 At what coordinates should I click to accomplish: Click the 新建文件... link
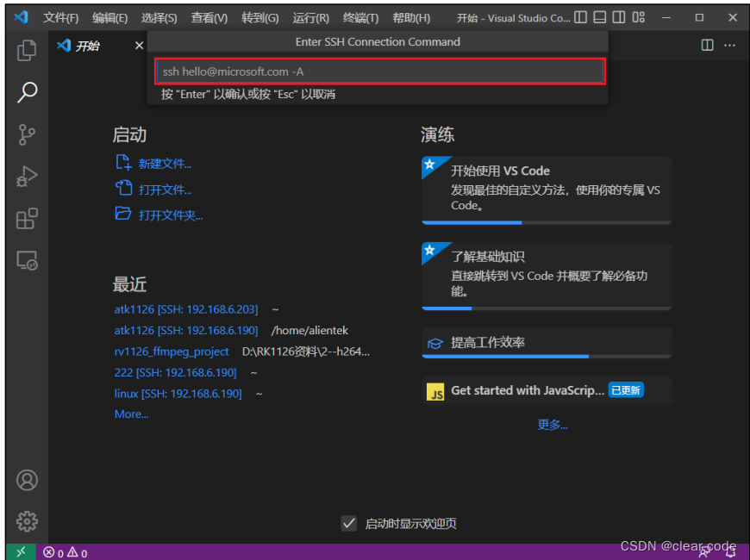[165, 164]
